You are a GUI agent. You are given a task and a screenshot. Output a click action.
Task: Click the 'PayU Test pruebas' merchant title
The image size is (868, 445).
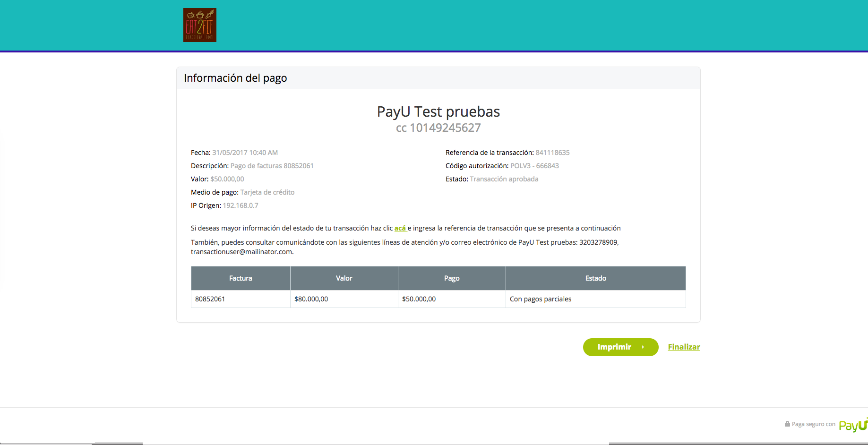click(438, 111)
